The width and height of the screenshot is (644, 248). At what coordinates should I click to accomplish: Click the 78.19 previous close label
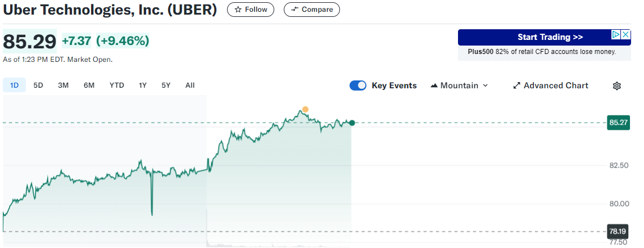618,231
